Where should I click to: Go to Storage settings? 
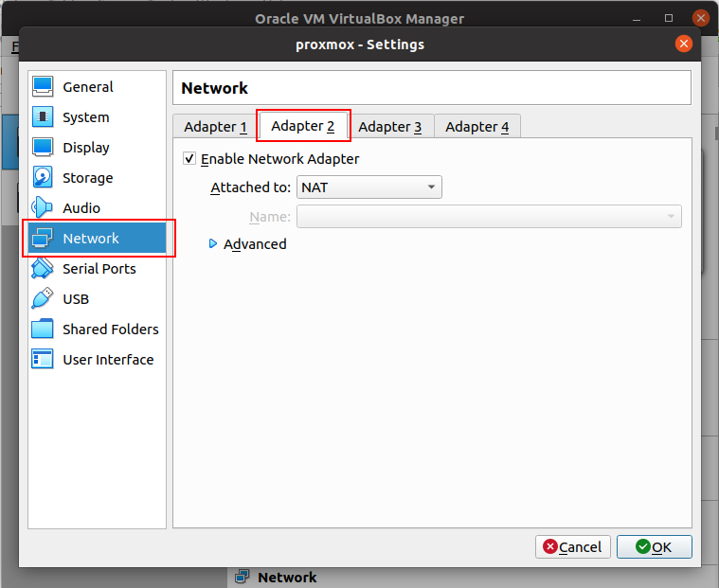(x=98, y=177)
